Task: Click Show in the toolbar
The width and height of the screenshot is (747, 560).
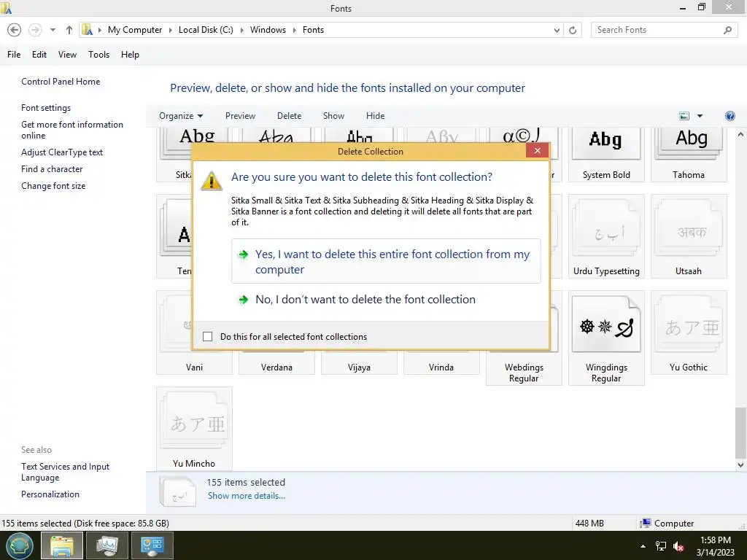Action: [x=333, y=116]
